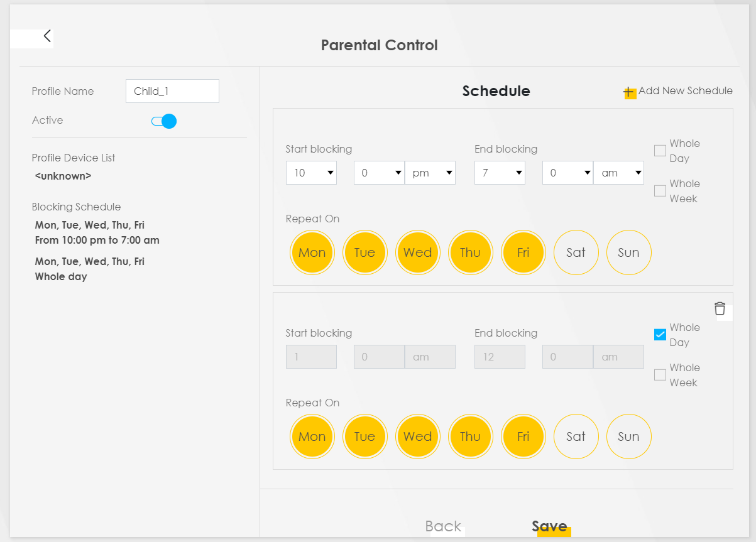The height and width of the screenshot is (542, 756).
Task: Open the start blocking hour dropdown
Action: pyautogui.click(x=311, y=173)
